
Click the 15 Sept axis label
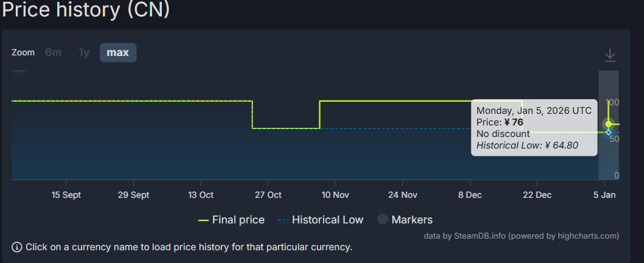(x=66, y=195)
